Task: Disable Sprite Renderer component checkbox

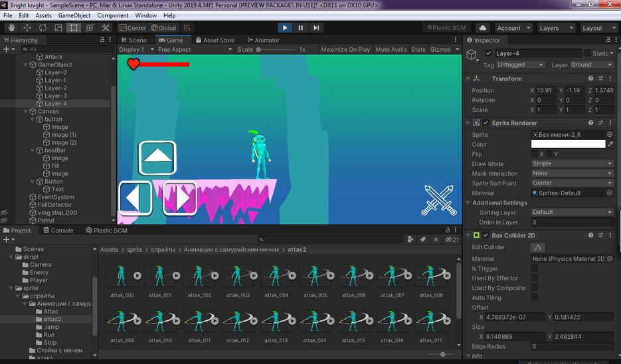Action: (x=486, y=123)
